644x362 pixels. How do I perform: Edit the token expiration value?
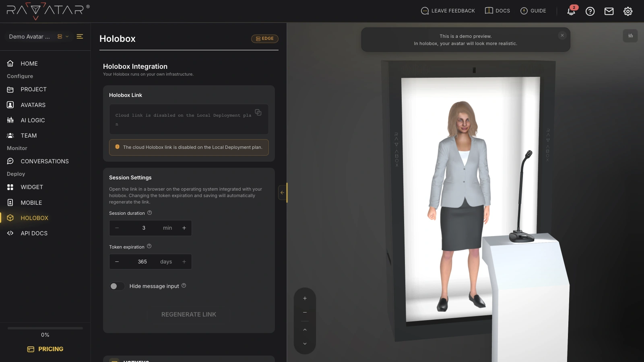pos(142,262)
